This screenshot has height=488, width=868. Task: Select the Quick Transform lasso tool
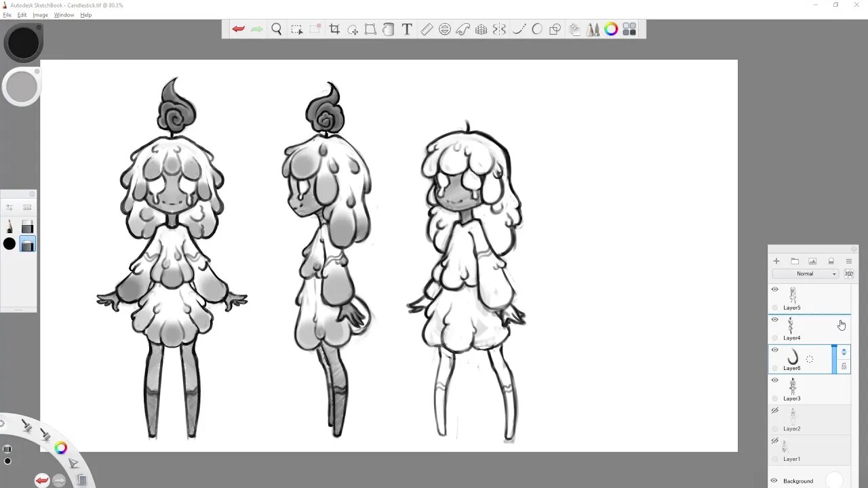[353, 29]
